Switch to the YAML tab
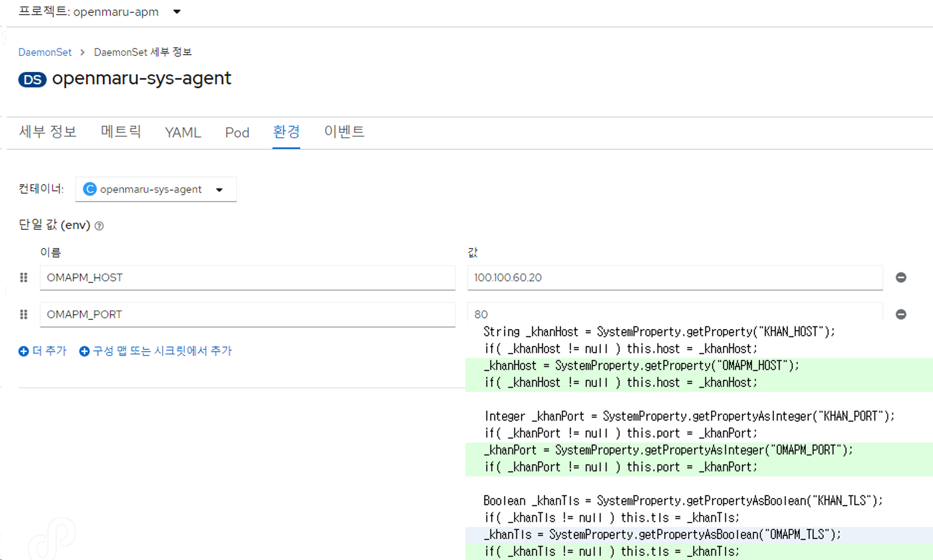The image size is (933, 560). (x=182, y=133)
